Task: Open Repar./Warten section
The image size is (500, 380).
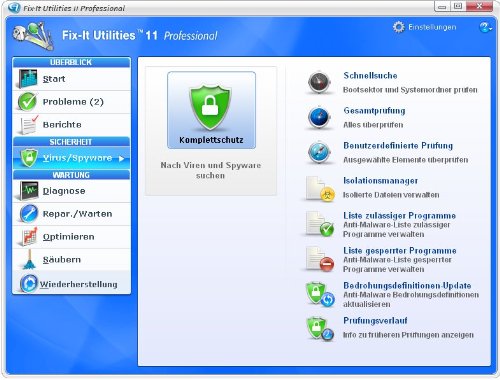Action: pyautogui.click(x=71, y=214)
